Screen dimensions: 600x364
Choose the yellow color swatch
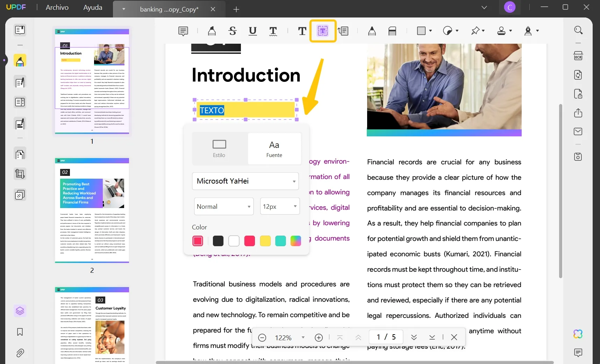coord(265,241)
